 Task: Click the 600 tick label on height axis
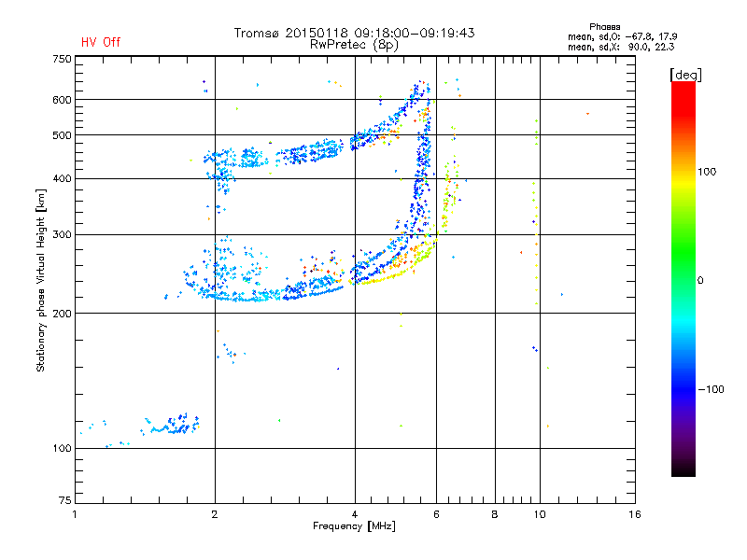(x=62, y=100)
